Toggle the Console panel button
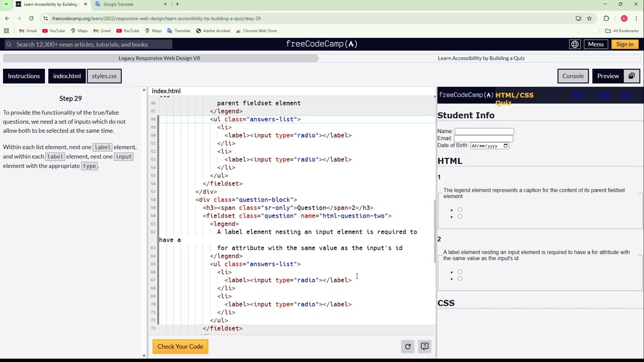 (x=573, y=76)
